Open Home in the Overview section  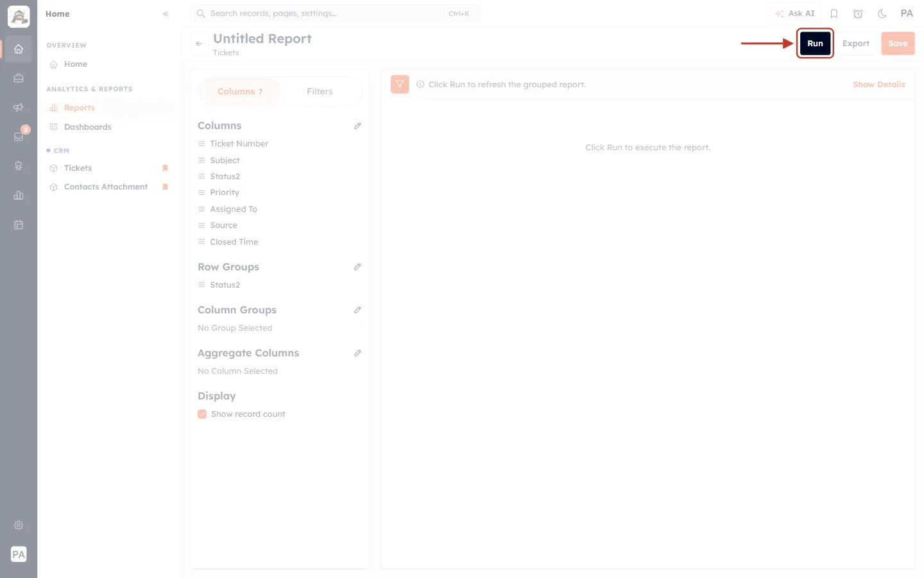click(x=109, y=64)
